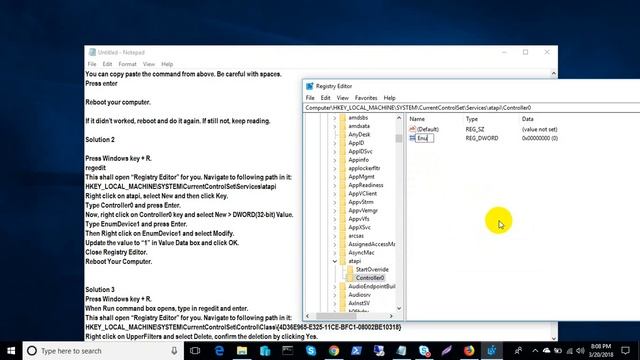640x360 pixels.
Task: Open the Action Center notifications
Action: [x=625, y=351]
